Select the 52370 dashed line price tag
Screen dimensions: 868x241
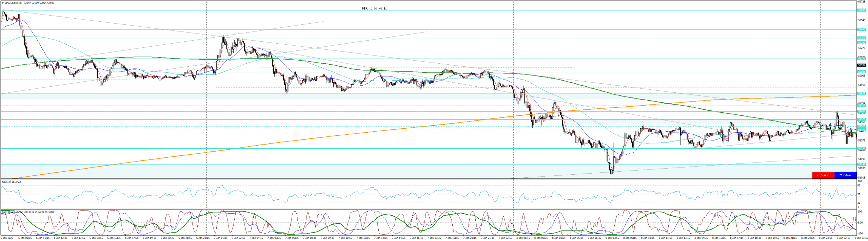pos(862,38)
